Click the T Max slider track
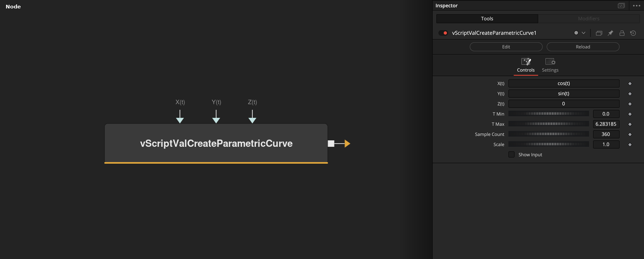The image size is (644, 259). pyautogui.click(x=549, y=124)
